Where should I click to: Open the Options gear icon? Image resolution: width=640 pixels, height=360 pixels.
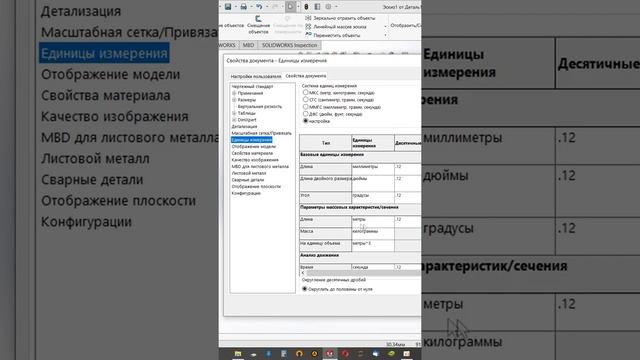(x=329, y=7)
